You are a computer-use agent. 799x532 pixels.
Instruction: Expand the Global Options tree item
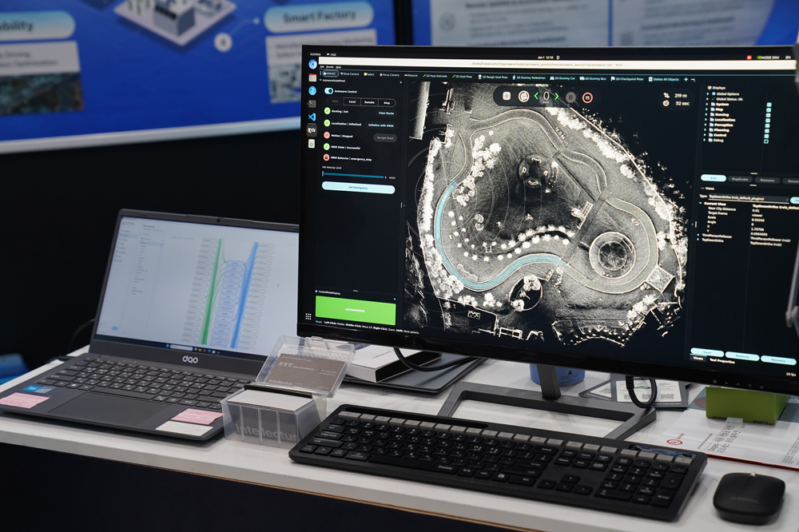(x=708, y=93)
